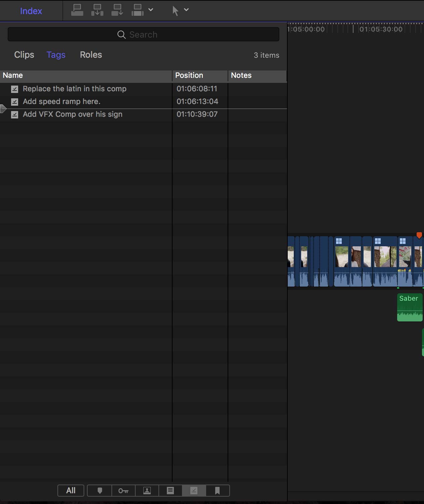Switch to the Clips tab
The height and width of the screenshot is (504, 424).
click(x=24, y=55)
